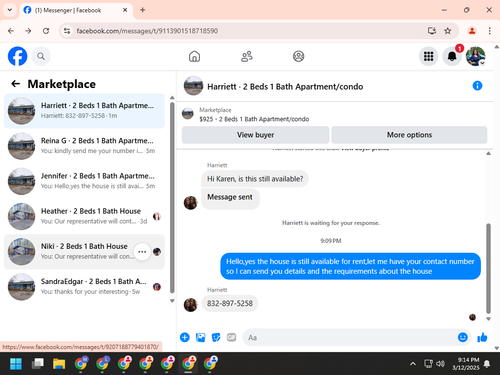Click the site information icon in address bar

(67, 31)
